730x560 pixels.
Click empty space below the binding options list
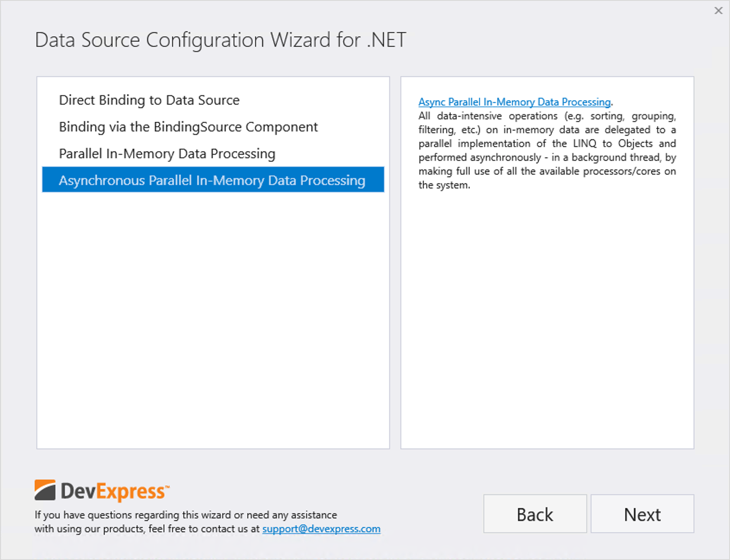click(x=213, y=320)
